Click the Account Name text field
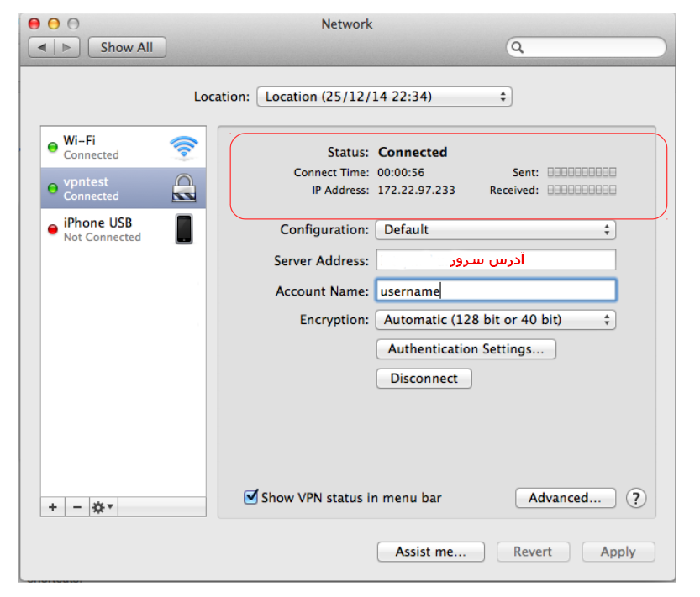The height and width of the screenshot is (597, 700). (x=496, y=291)
